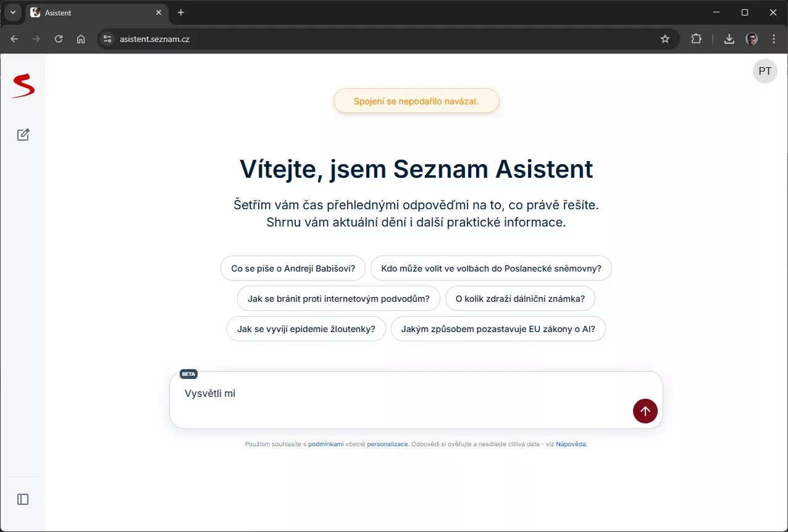
Task: Open a new browser tab
Action: coord(181,12)
